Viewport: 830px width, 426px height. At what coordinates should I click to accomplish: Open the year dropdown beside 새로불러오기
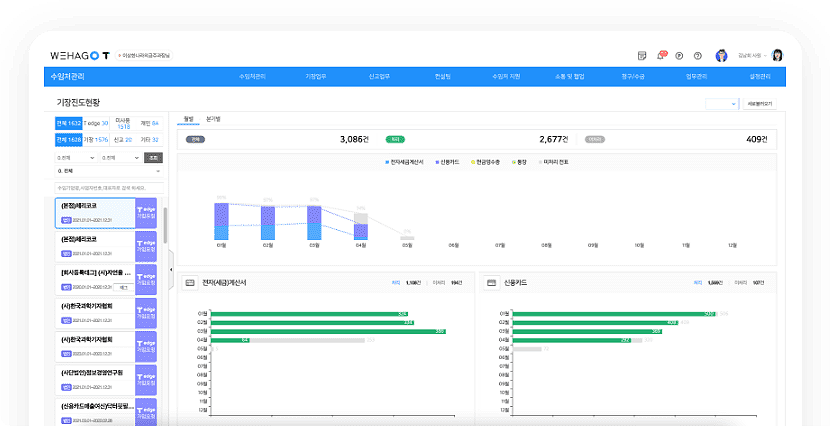coord(722,104)
